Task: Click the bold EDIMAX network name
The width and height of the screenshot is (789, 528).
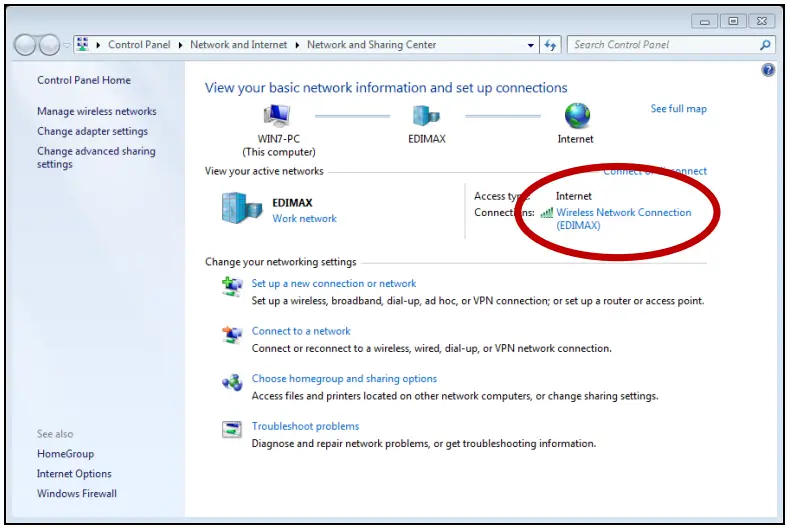Action: (x=292, y=203)
